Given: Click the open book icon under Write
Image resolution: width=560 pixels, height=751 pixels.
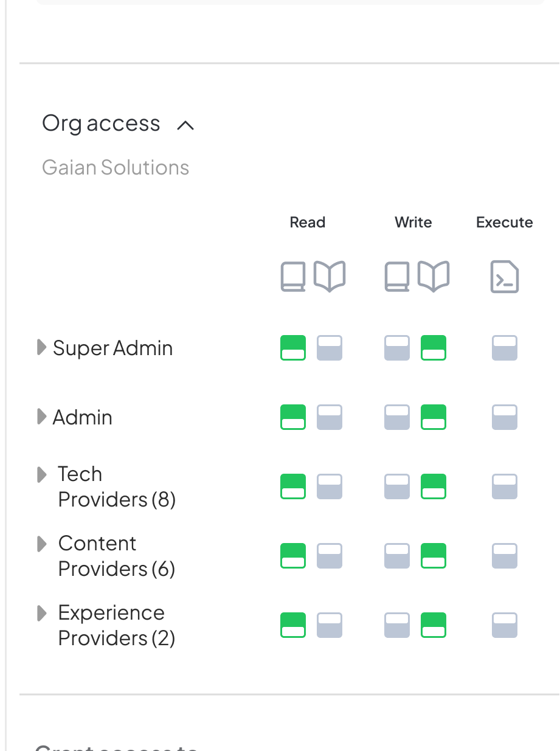Looking at the screenshot, I should 434,277.
